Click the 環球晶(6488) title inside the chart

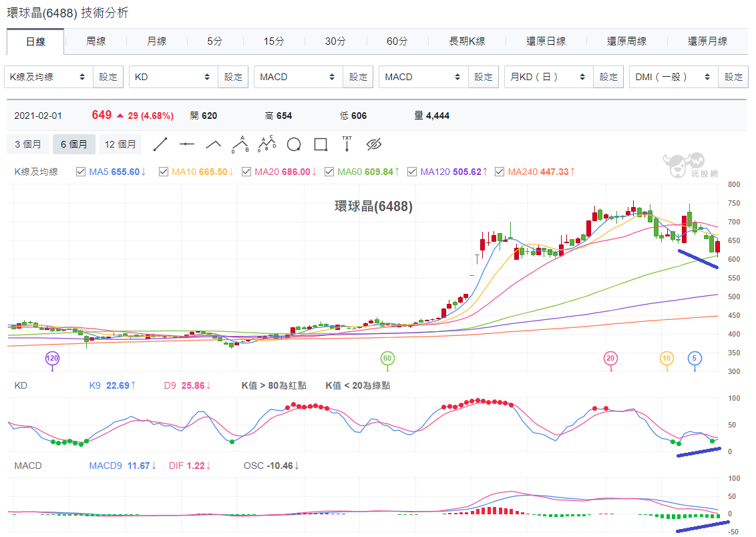(374, 206)
